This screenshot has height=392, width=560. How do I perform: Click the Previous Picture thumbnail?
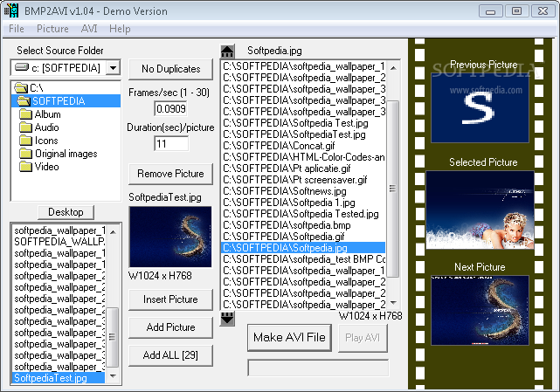(480, 107)
